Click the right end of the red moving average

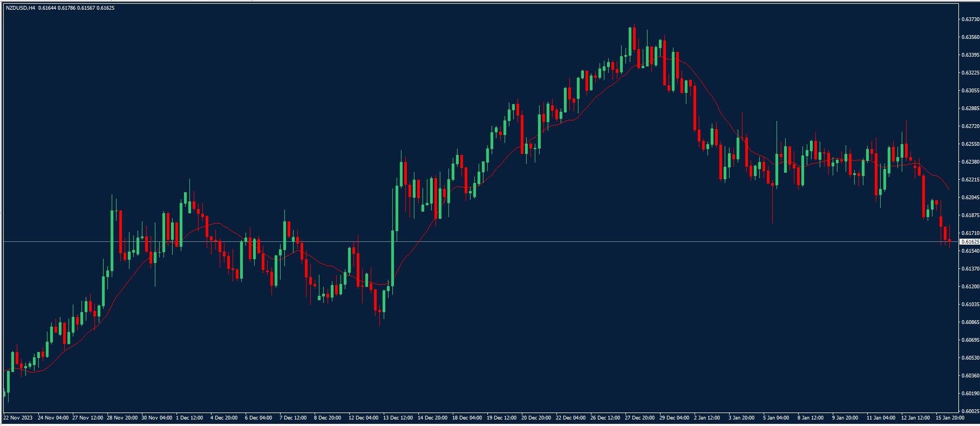click(x=949, y=189)
